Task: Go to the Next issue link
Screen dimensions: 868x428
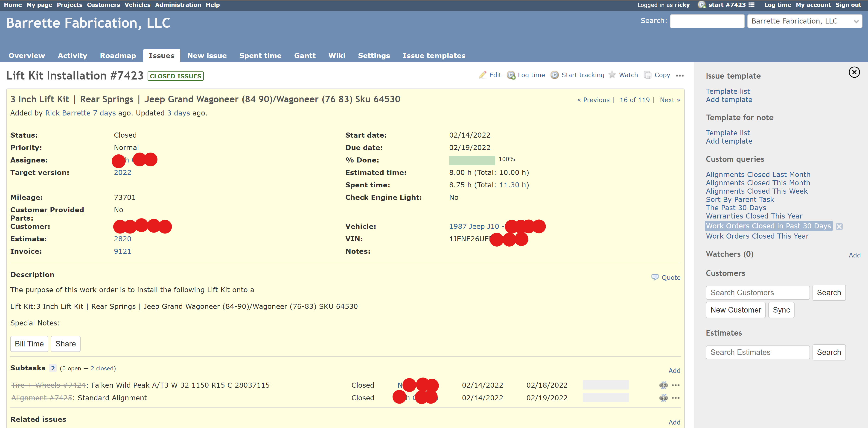Action: coord(670,100)
